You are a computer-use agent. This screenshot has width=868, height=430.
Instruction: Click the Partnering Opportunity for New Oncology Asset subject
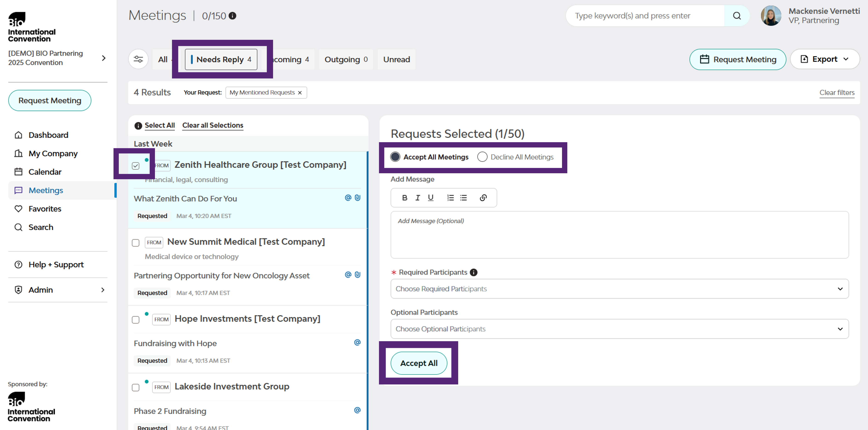coord(221,276)
